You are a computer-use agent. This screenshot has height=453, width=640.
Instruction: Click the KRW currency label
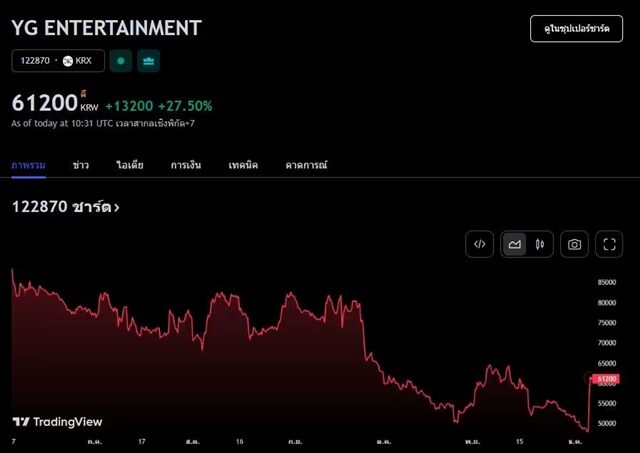(89, 107)
